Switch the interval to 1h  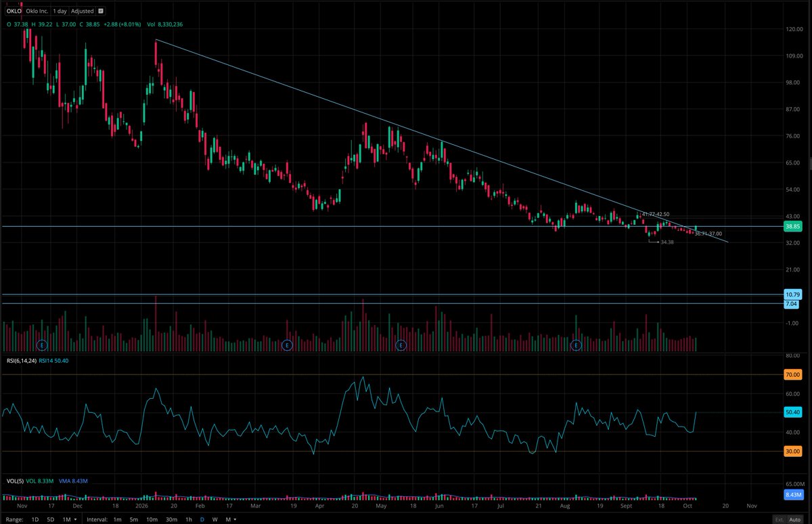click(188, 519)
